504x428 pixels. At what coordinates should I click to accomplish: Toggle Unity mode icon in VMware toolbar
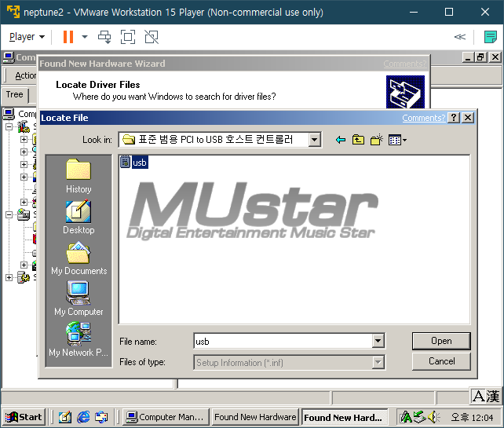click(x=152, y=37)
